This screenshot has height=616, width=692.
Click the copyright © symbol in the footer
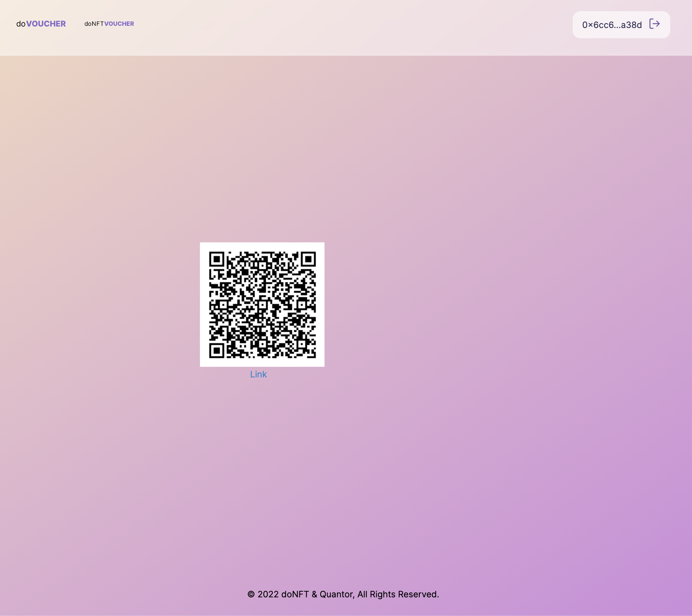(251, 595)
